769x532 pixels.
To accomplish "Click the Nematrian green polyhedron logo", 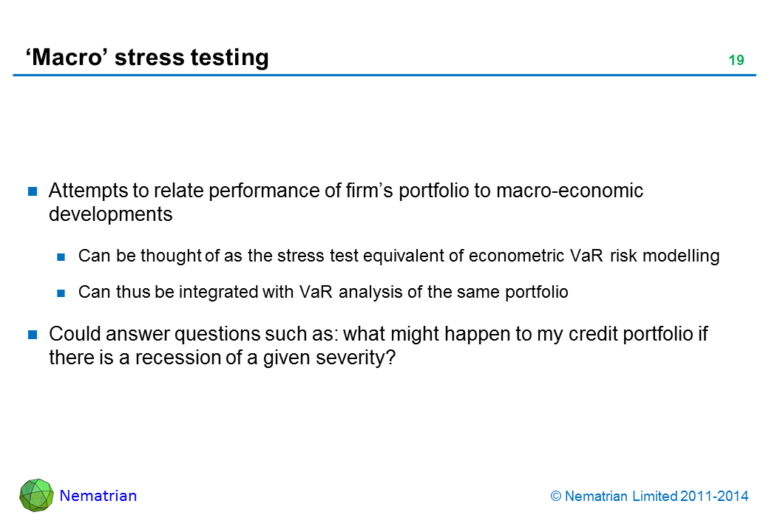I will click(x=36, y=495).
